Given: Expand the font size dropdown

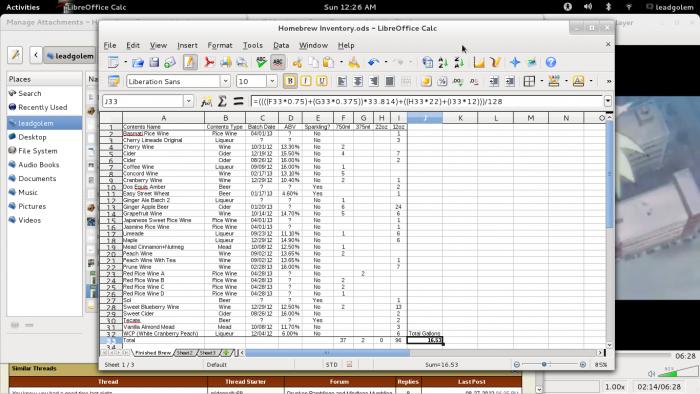Looking at the screenshot, I should tap(272, 81).
